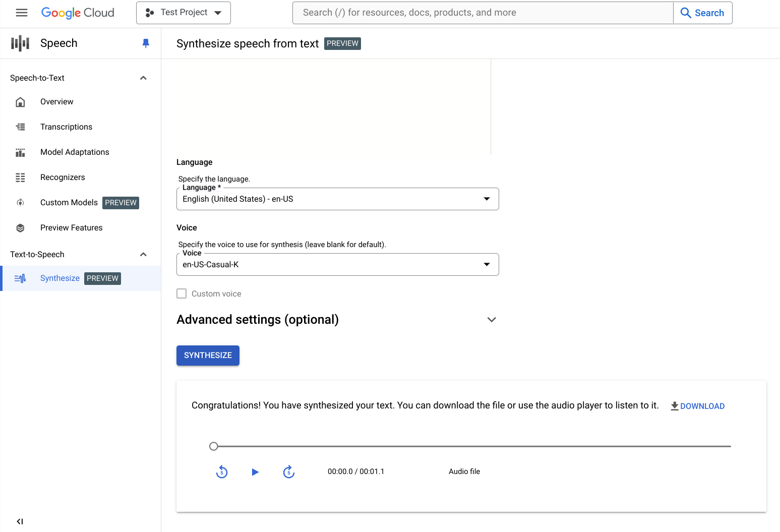780x532 pixels.
Task: Open the main navigation hamburger menu
Action: [22, 13]
